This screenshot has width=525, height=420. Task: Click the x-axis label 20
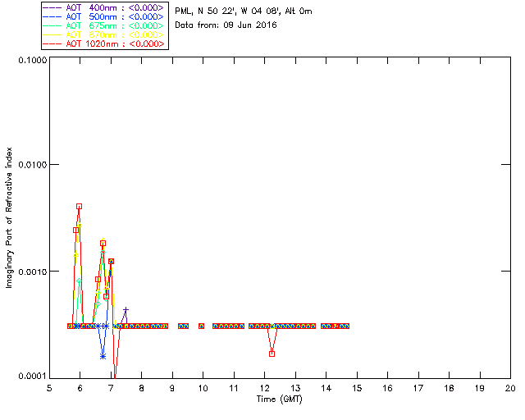tap(510, 389)
